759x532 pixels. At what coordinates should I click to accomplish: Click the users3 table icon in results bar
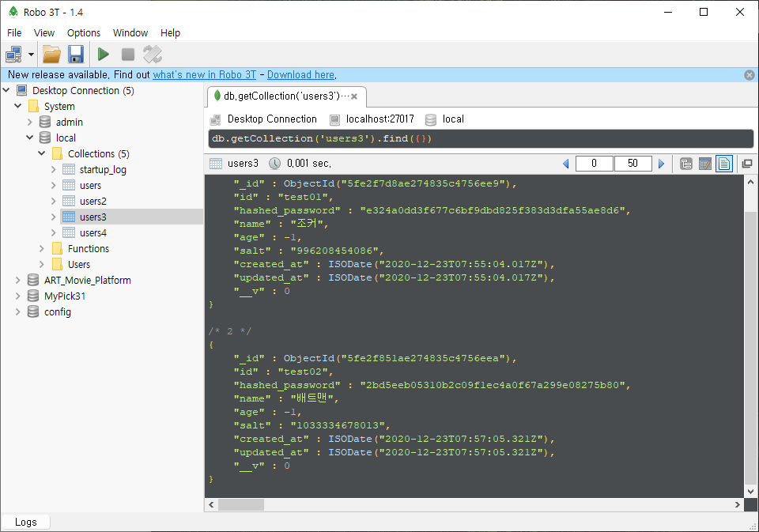[216, 164]
